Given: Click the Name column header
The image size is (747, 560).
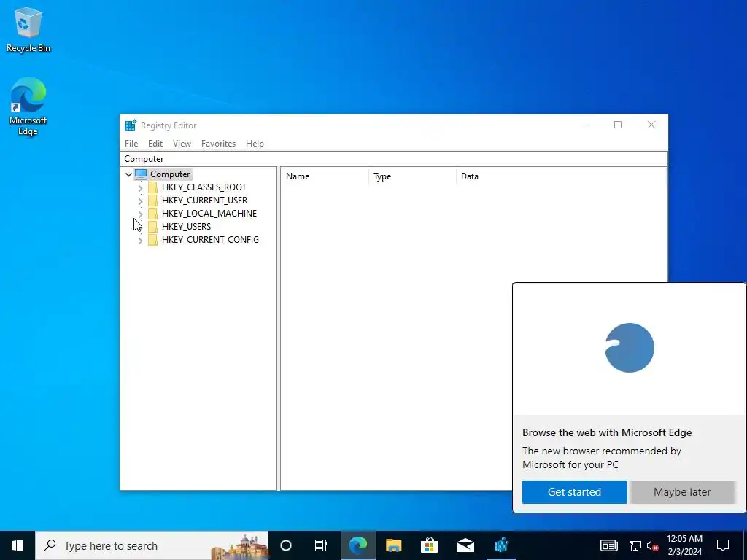Looking at the screenshot, I should pyautogui.click(x=326, y=176).
